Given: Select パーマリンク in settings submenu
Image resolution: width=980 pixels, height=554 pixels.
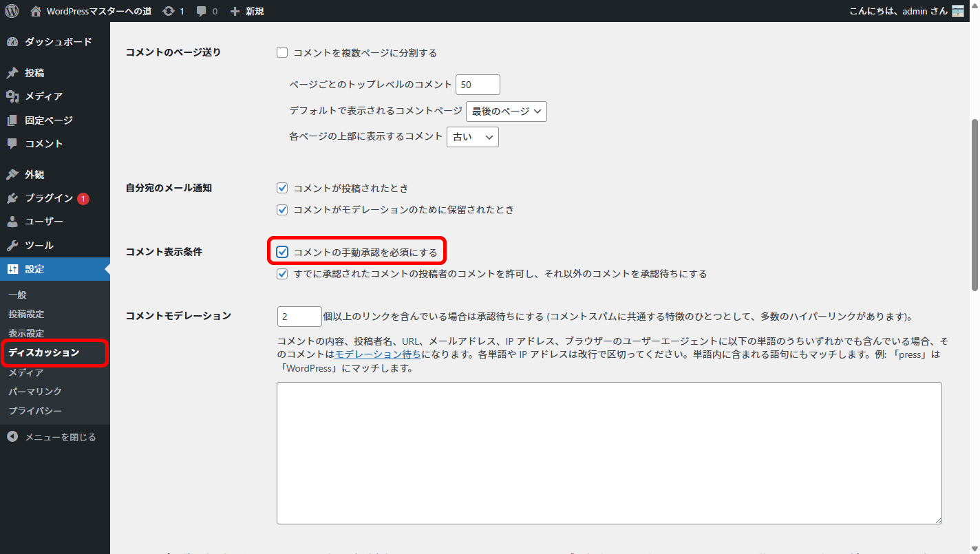Looking at the screenshot, I should 35,392.
